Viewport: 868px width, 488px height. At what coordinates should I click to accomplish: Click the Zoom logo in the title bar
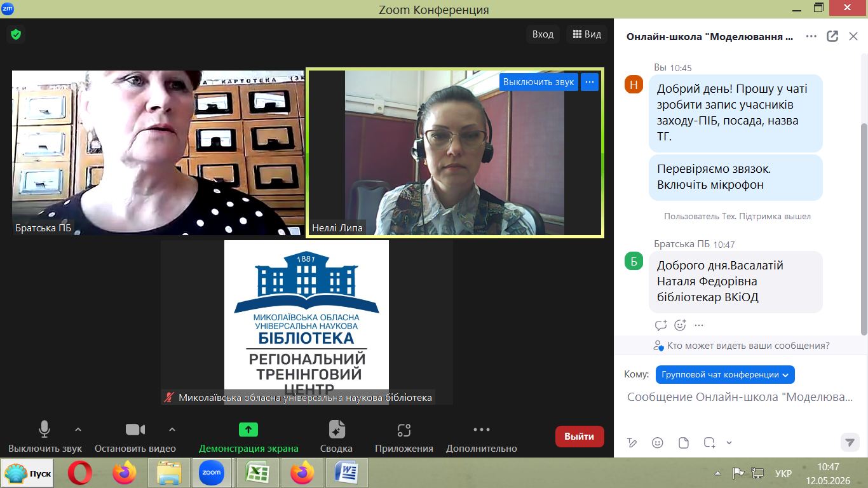[8, 8]
